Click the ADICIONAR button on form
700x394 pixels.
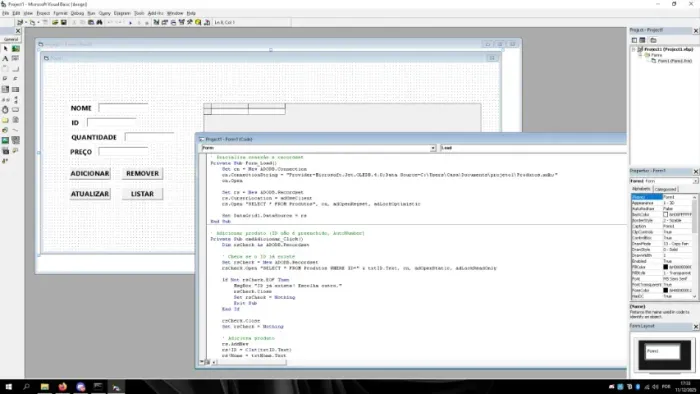pos(90,174)
